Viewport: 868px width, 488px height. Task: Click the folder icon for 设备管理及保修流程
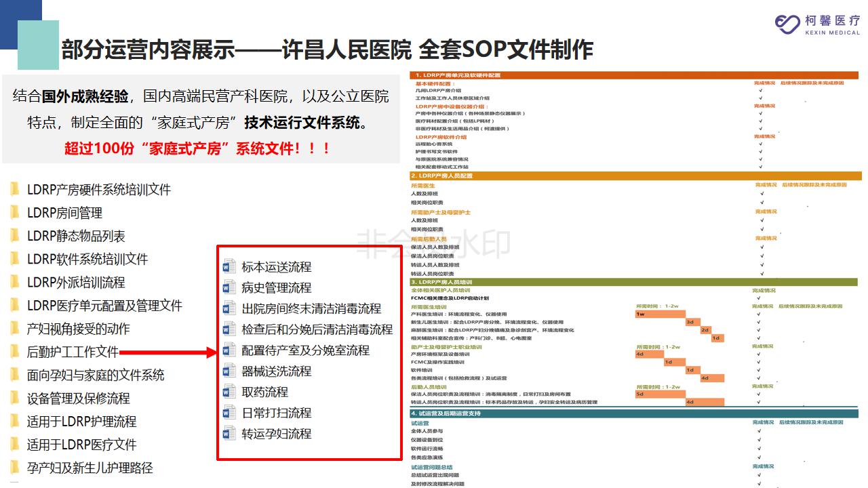pyautogui.click(x=14, y=398)
